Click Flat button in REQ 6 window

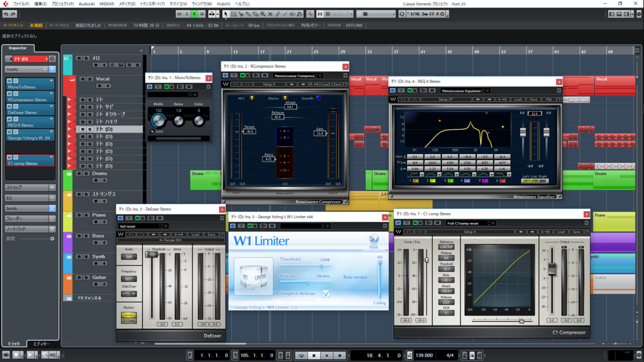pos(548,99)
